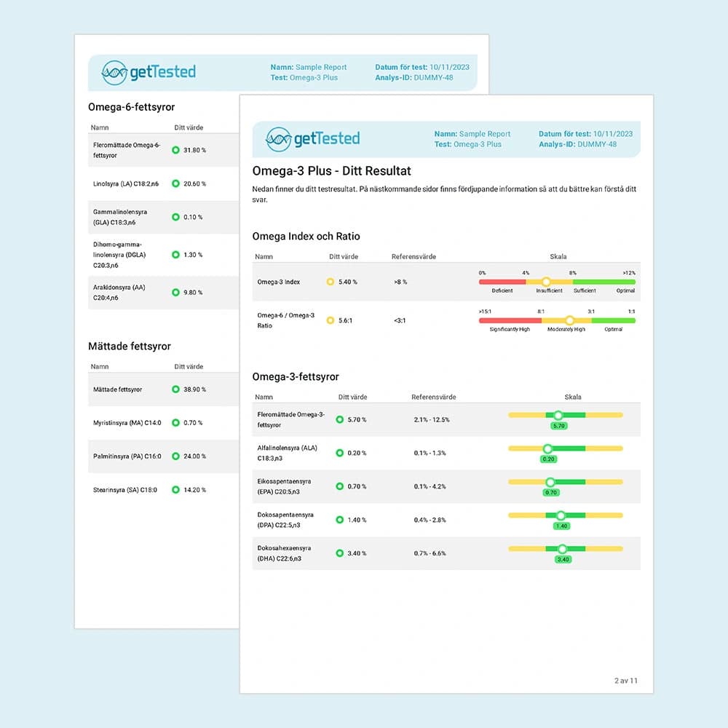Click green status dot for DHA 3.40 %
This screenshot has width=728, height=728.
(339, 553)
